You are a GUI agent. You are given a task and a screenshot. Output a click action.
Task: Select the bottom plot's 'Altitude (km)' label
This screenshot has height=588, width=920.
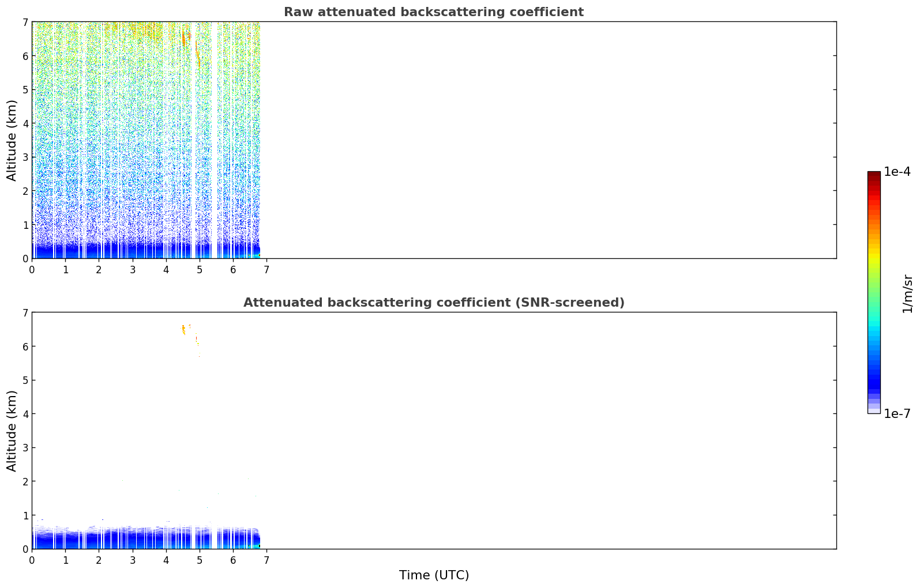pyautogui.click(x=12, y=431)
